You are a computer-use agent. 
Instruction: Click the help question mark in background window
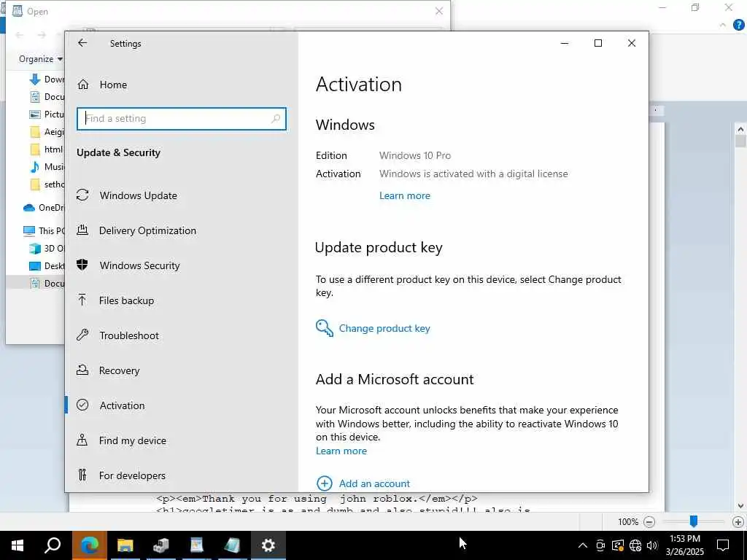click(x=739, y=25)
